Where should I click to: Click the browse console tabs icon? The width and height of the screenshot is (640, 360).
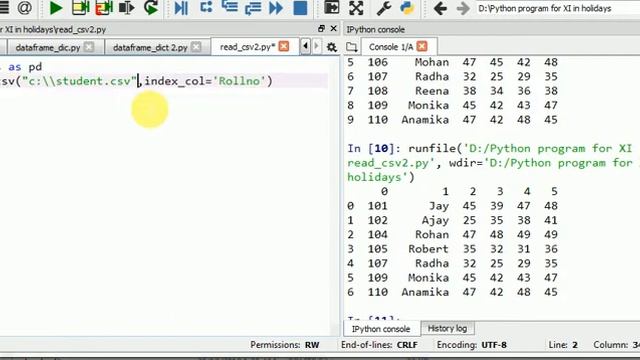tap(351, 47)
